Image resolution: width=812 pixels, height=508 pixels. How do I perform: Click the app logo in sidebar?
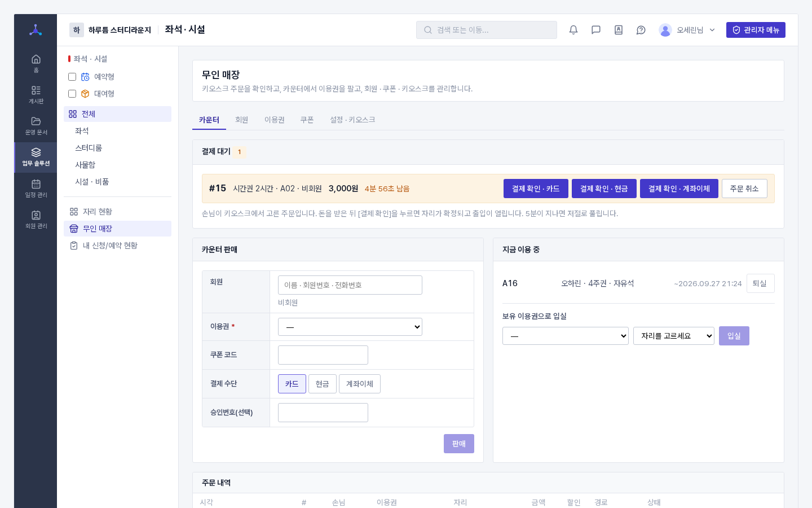click(36, 30)
